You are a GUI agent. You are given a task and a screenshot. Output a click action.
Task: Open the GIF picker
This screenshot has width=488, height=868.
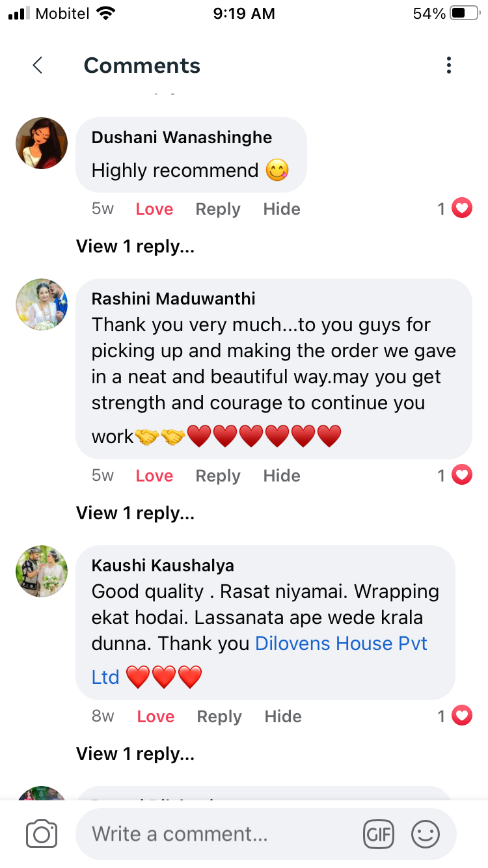(x=379, y=834)
